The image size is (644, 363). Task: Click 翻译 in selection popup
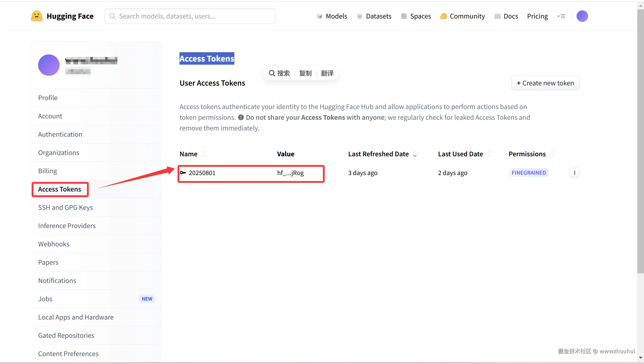tap(327, 73)
